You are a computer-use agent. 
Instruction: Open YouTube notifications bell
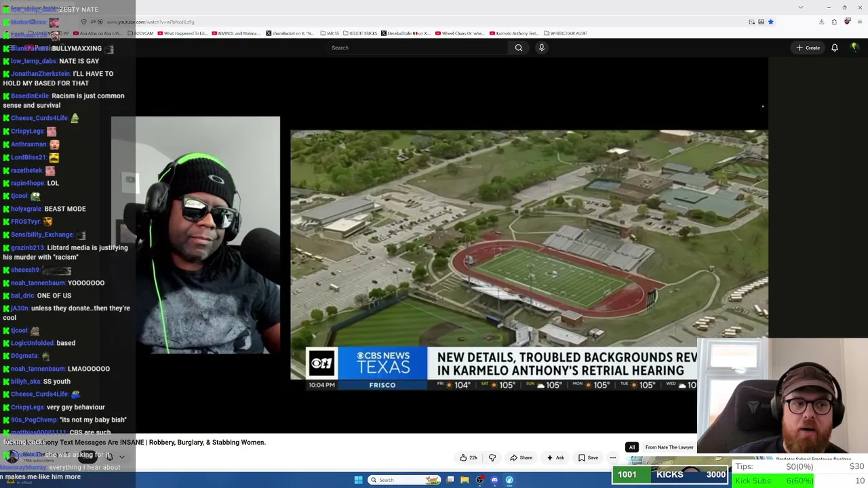(x=835, y=47)
